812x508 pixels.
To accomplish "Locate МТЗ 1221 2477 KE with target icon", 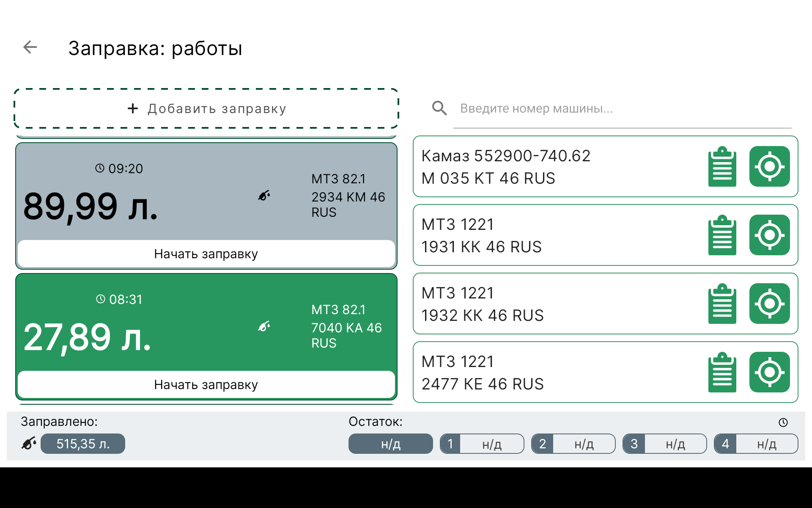I will click(769, 372).
